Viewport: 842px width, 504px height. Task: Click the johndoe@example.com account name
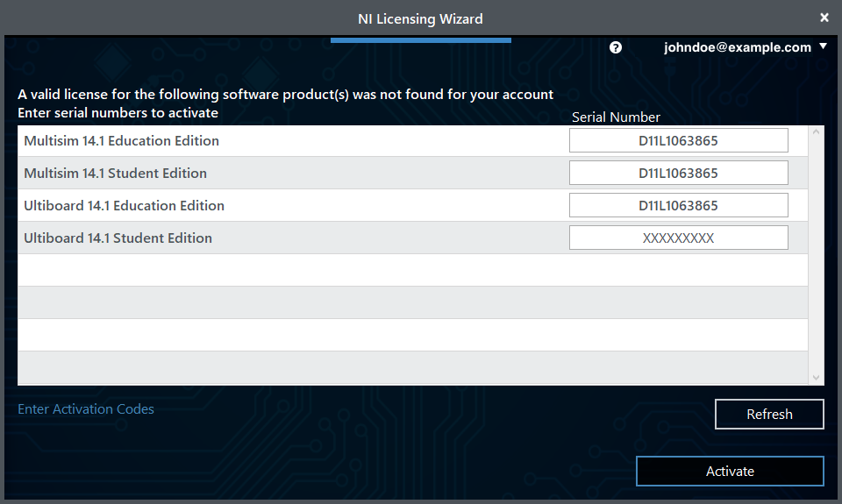(x=738, y=47)
